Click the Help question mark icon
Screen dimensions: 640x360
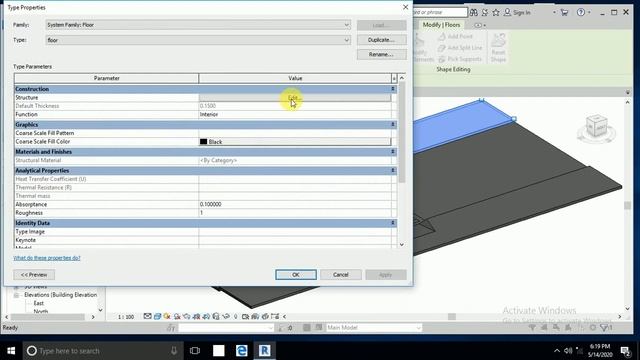click(581, 13)
